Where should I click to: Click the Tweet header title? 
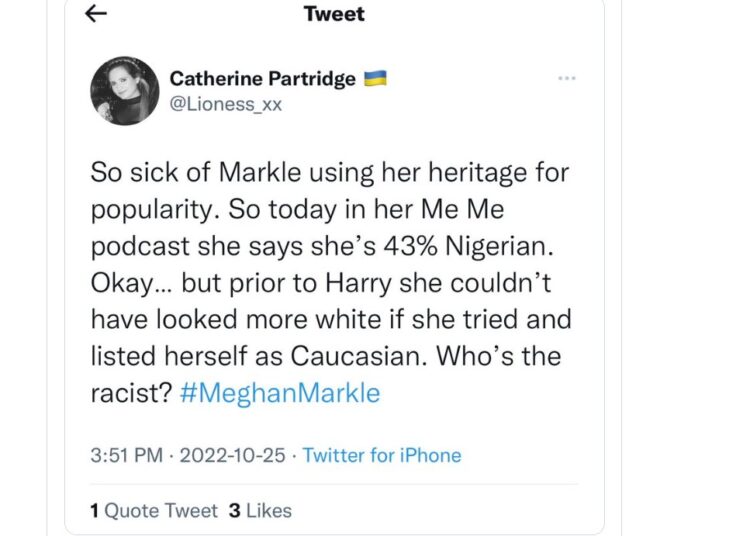pyautogui.click(x=334, y=13)
